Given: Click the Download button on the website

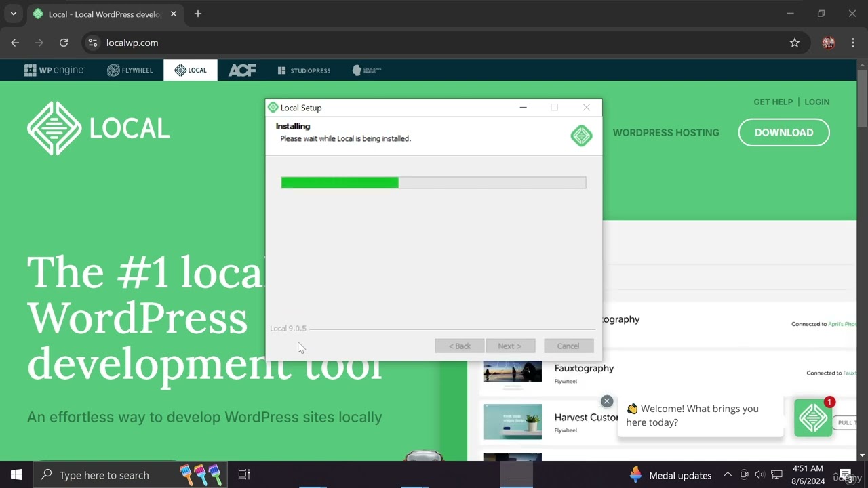Looking at the screenshot, I should [x=784, y=132].
